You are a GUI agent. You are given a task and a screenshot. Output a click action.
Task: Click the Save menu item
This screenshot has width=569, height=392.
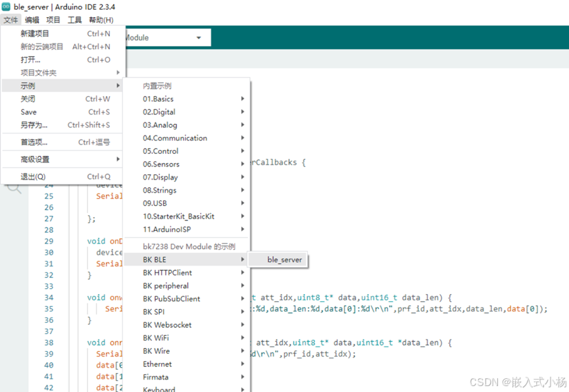pyautogui.click(x=28, y=112)
